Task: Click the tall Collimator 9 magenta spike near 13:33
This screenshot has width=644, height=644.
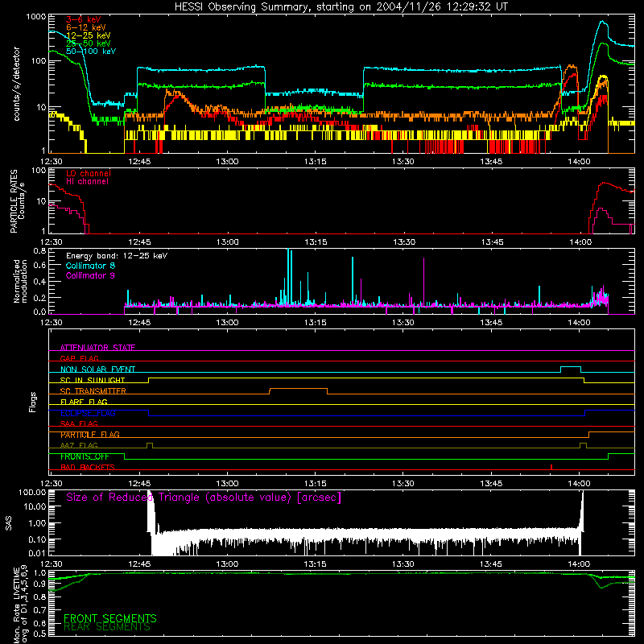Action: coord(424,281)
